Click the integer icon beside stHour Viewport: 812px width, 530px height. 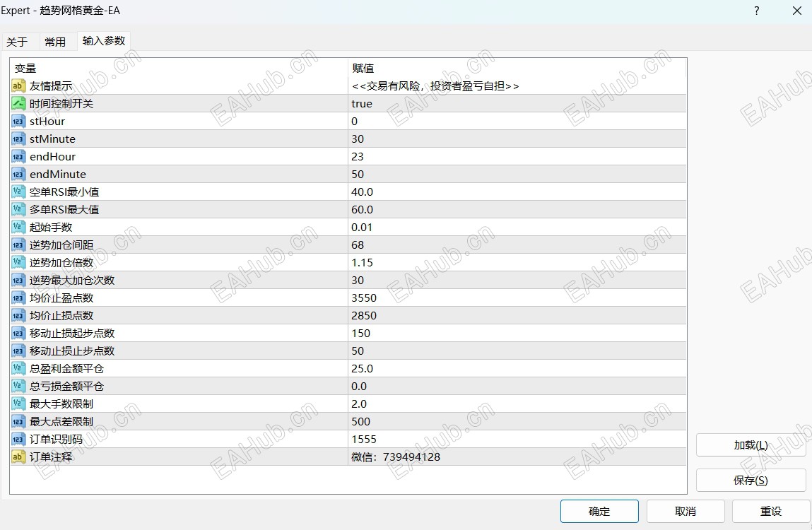pyautogui.click(x=18, y=122)
